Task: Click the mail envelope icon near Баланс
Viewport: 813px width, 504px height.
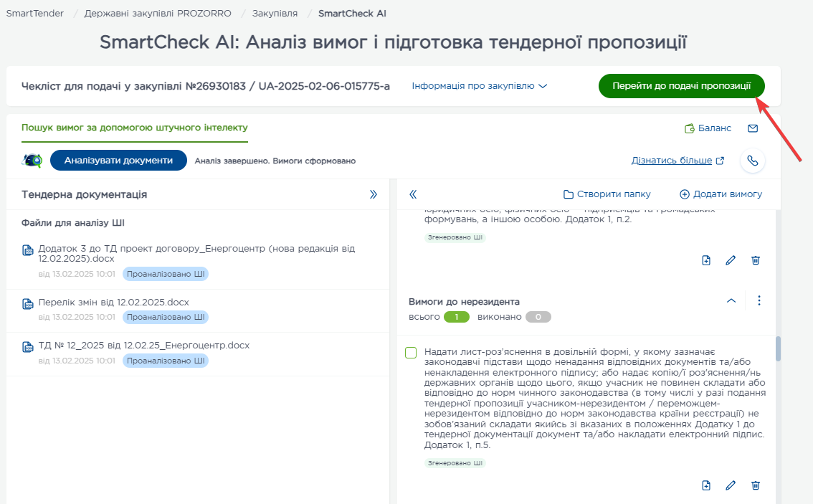Action: click(752, 128)
